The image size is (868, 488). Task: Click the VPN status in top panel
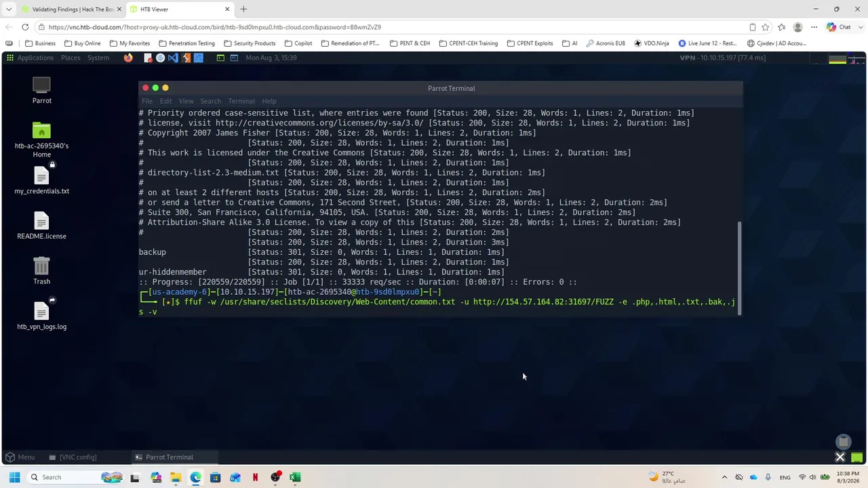(x=723, y=58)
